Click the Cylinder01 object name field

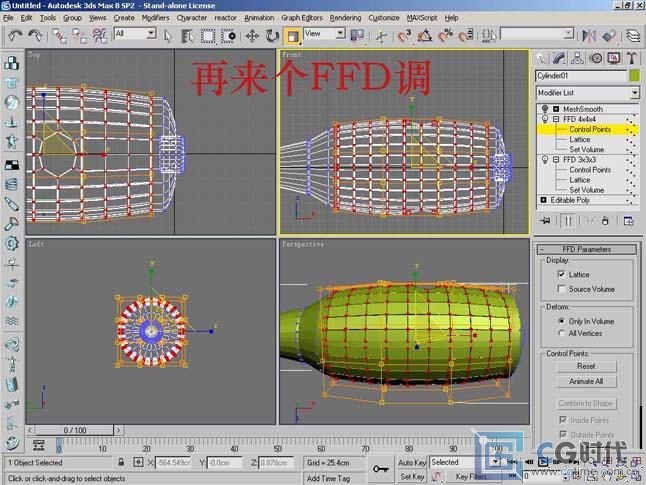581,75
